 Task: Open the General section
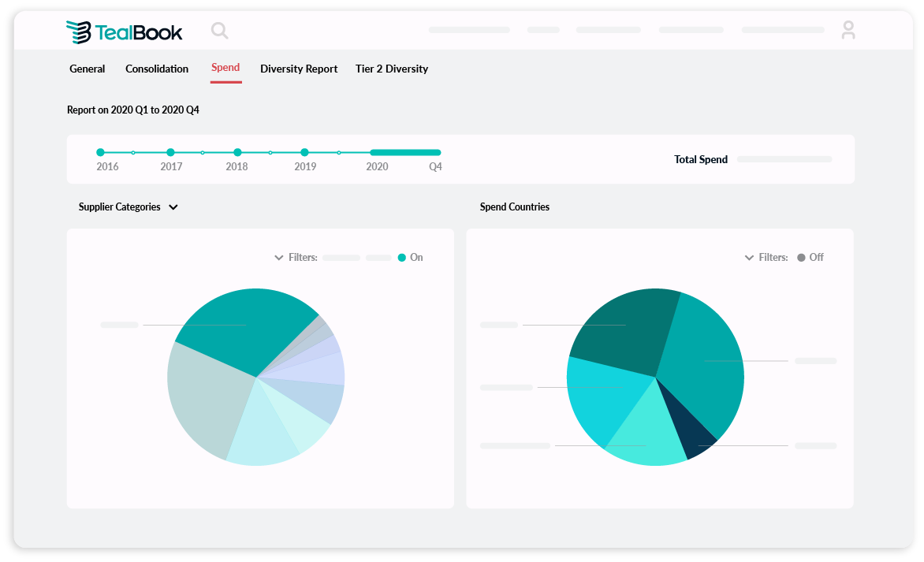[87, 69]
